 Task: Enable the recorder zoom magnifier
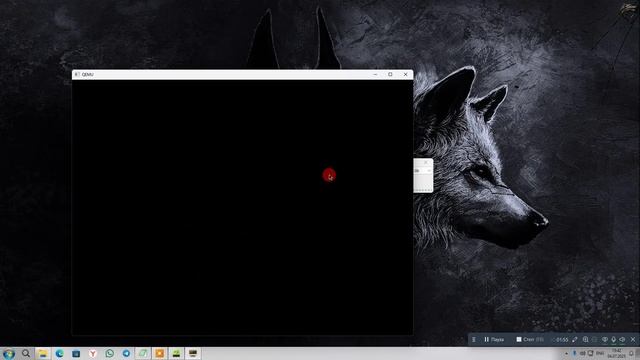tap(585, 340)
